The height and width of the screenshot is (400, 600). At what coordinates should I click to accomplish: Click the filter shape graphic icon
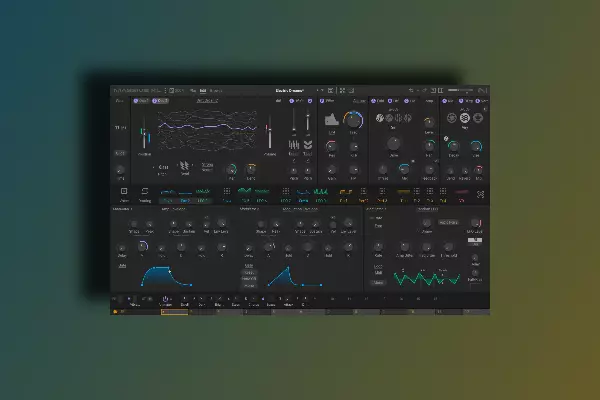pyautogui.click(x=331, y=120)
